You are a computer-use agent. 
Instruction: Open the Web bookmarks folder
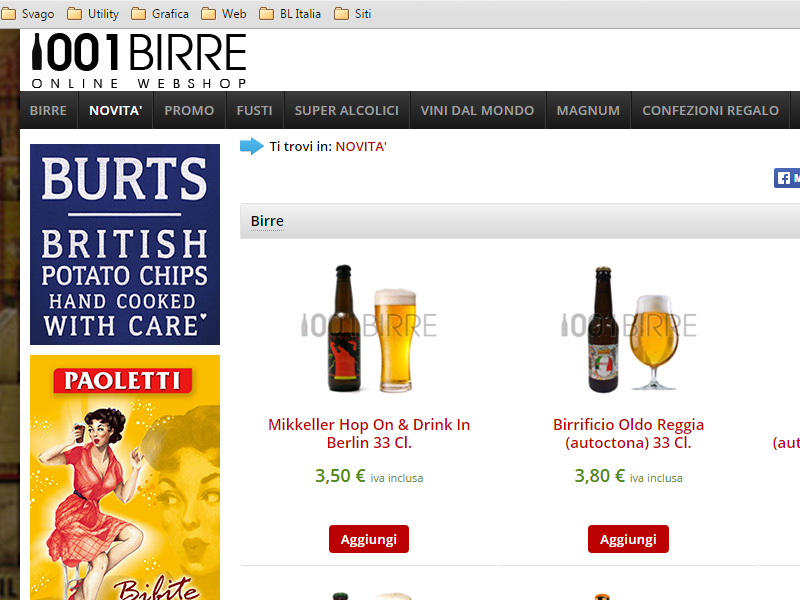224,14
